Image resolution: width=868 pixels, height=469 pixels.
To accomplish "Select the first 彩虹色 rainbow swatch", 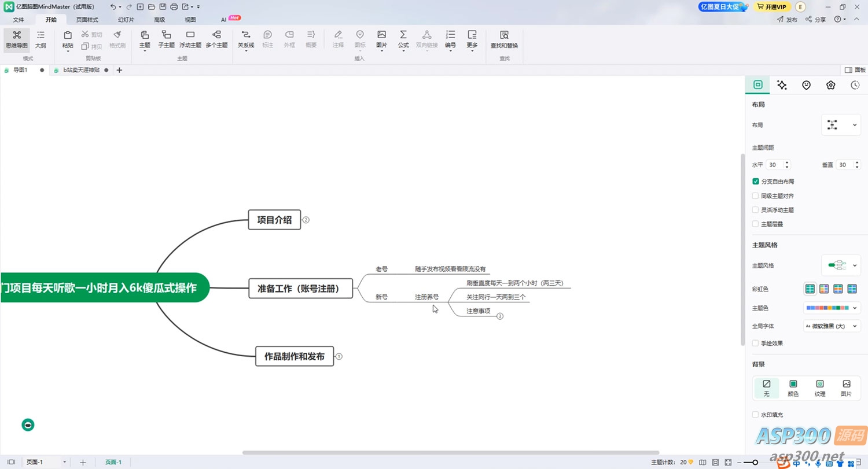I will (x=810, y=289).
